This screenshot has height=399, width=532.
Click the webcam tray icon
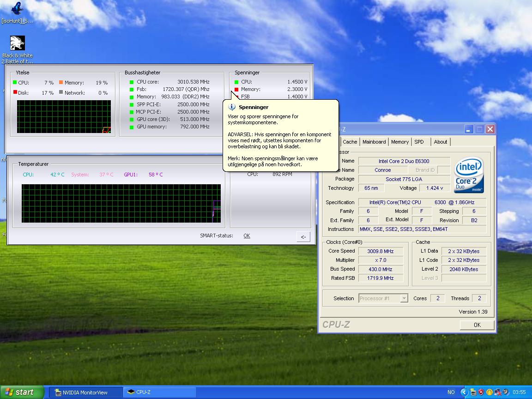point(506,392)
